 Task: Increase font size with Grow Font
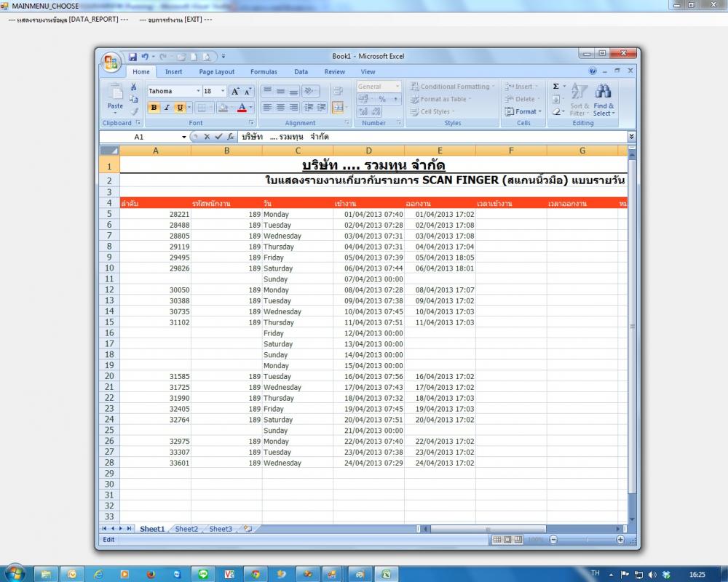point(235,92)
